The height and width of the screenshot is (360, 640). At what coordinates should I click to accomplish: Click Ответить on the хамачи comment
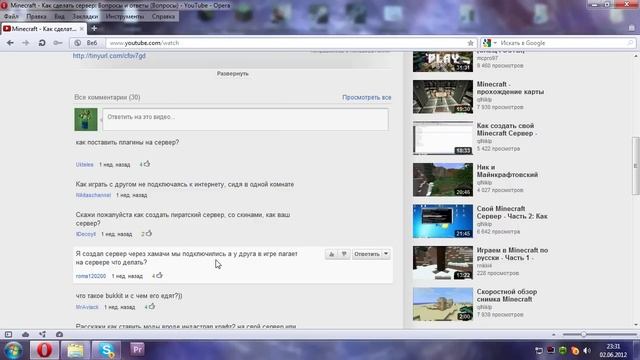pyautogui.click(x=367, y=254)
